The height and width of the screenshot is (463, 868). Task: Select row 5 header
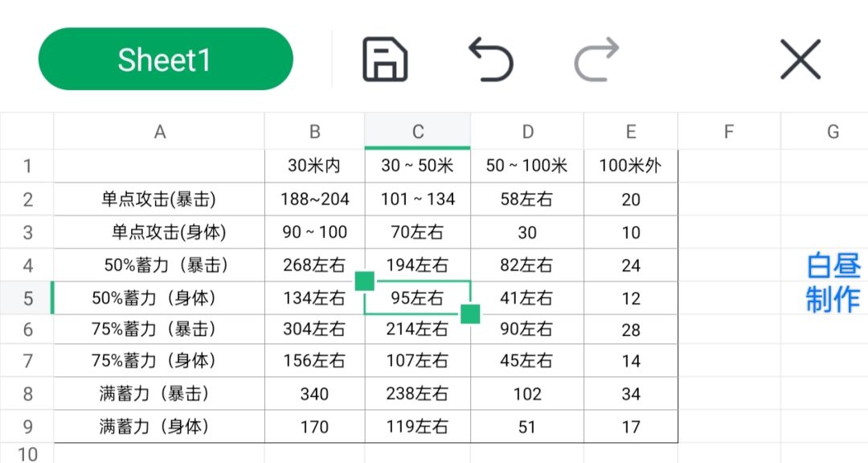[27, 298]
